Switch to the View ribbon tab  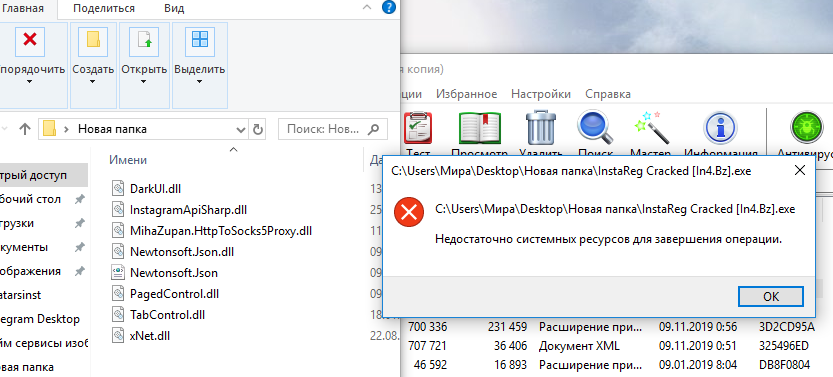(174, 8)
